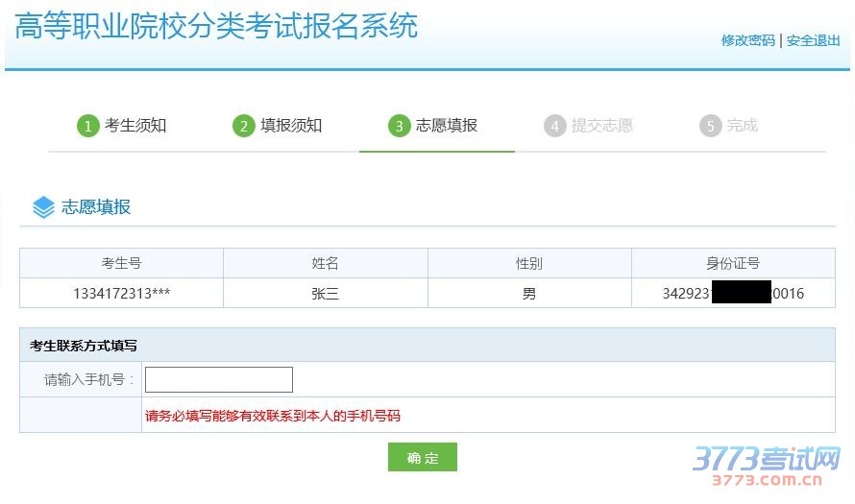
Task: Click the name cell 张三
Action: (x=326, y=294)
